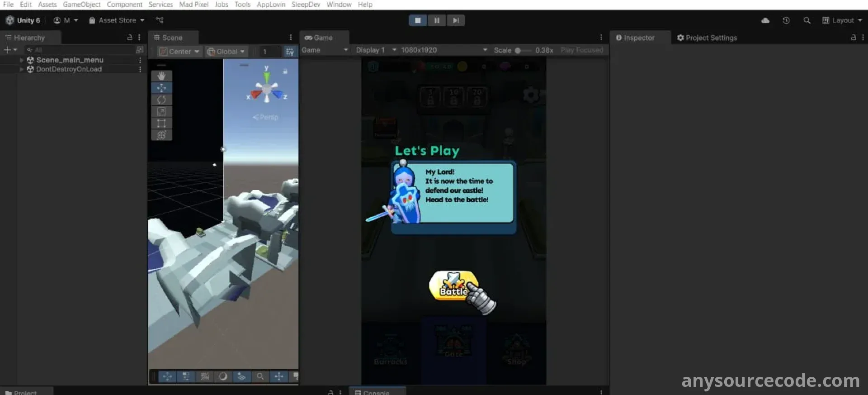The image size is (868, 395).
Task: Open the Undo History icon
Action: 786,20
